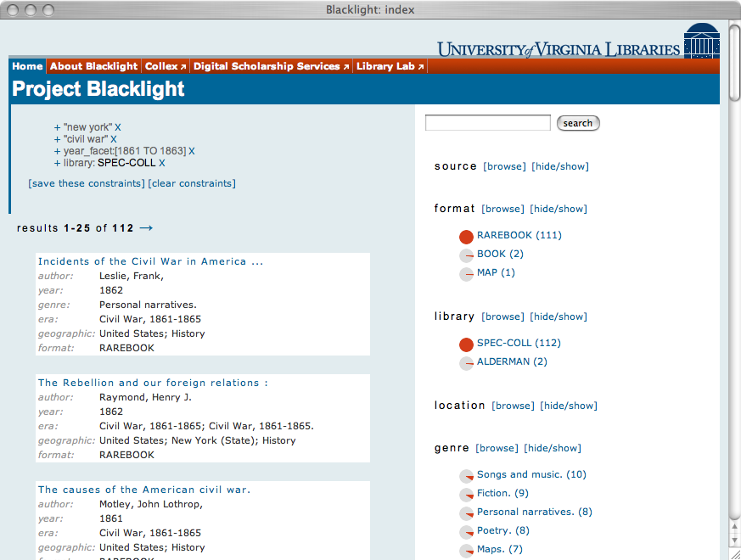Image resolution: width=741 pixels, height=560 pixels.
Task: Toggle hide/show for source facet
Action: pos(560,166)
